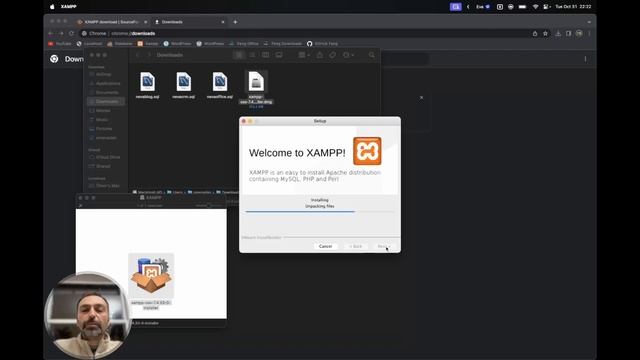Click the XAMPP installer package icon
This screenshot has width=640, height=360.
tap(151, 282)
